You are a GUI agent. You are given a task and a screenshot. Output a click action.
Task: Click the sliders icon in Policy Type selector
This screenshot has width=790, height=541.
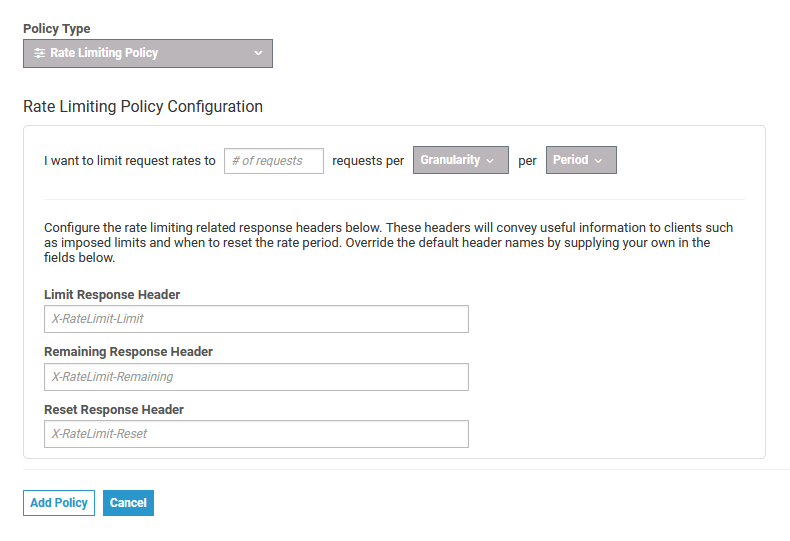click(40, 53)
